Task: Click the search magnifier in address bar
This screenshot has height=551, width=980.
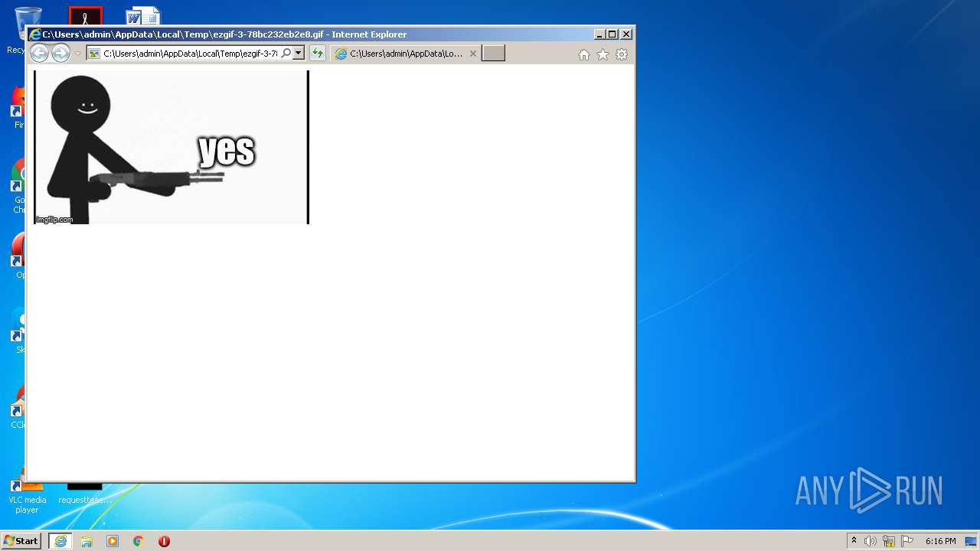Action: tap(286, 54)
